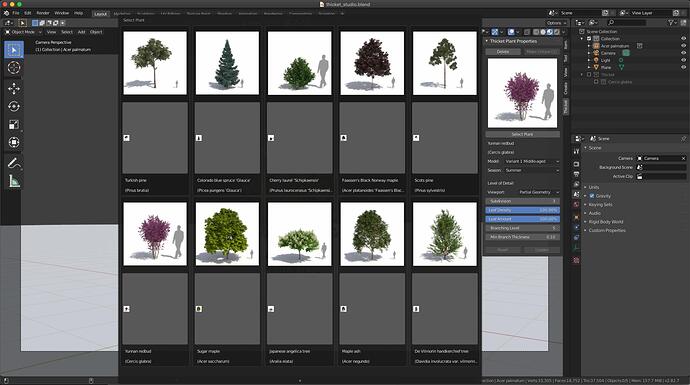Viewport: 690px width, 385px height.
Task: Open the Render menu
Action: (43, 13)
